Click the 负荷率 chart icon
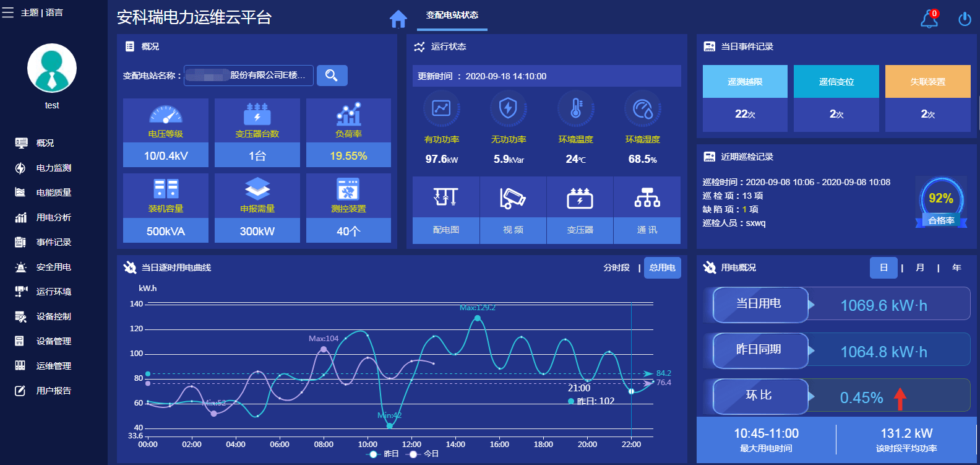 348,115
